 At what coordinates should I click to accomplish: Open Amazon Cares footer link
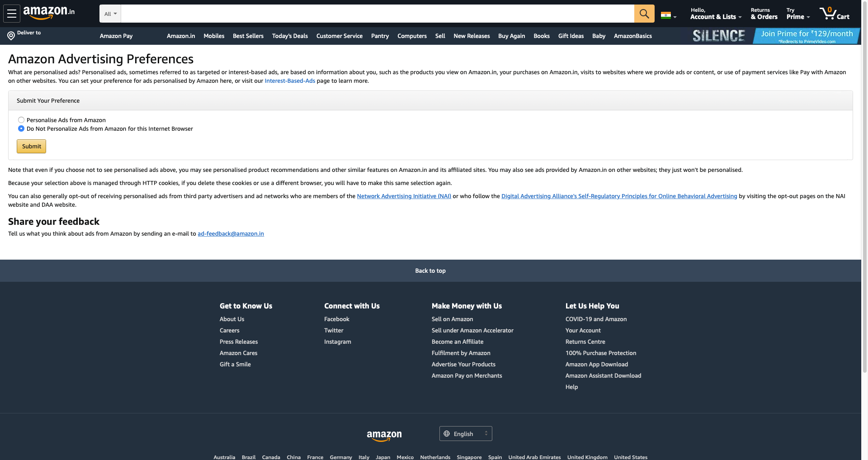point(238,353)
